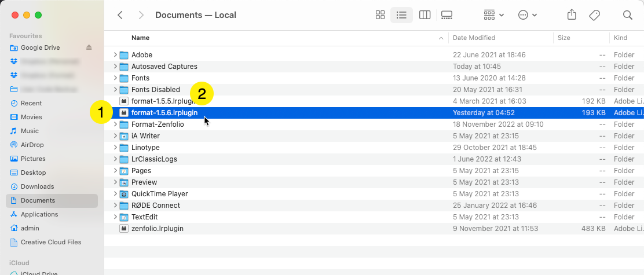This screenshot has height=275, width=644.
Task: Expand the Format-Zenfolio folder arrow
Action: coord(115,124)
